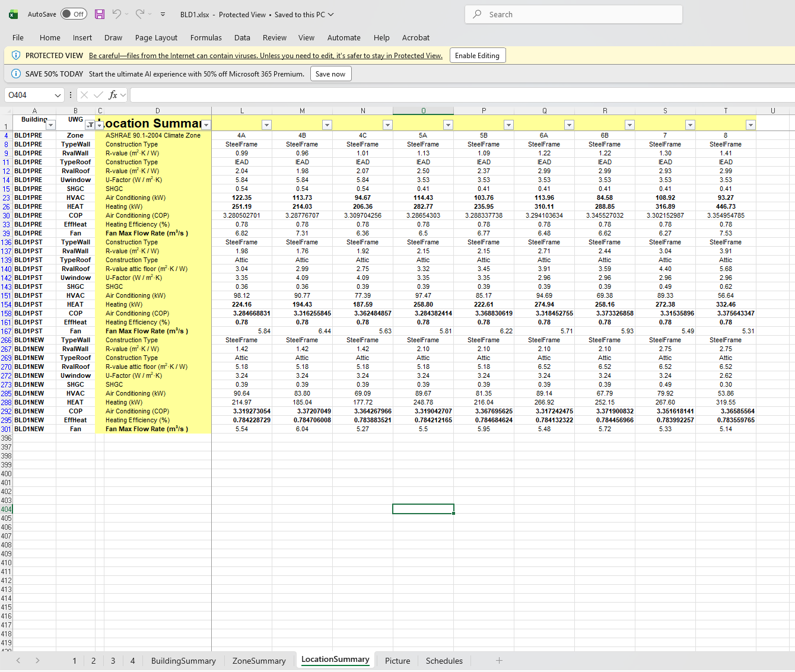Open the Building column filter dropdown
Image resolution: width=795 pixels, height=672 pixels.
[x=50, y=125]
